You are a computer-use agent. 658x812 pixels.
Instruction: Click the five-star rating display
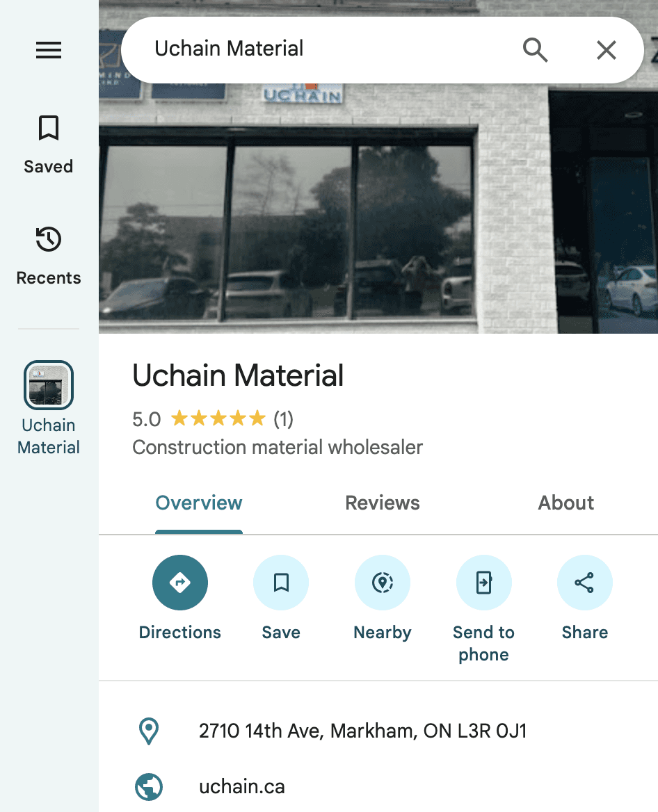218,418
